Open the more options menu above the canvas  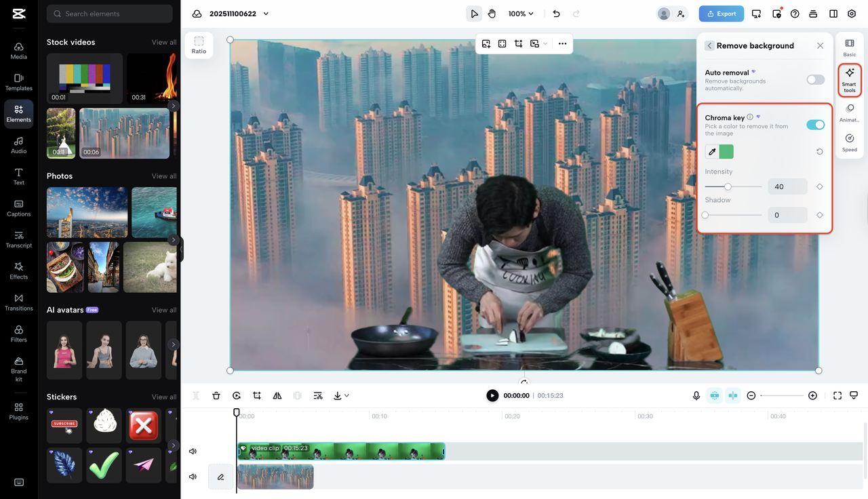click(x=562, y=43)
